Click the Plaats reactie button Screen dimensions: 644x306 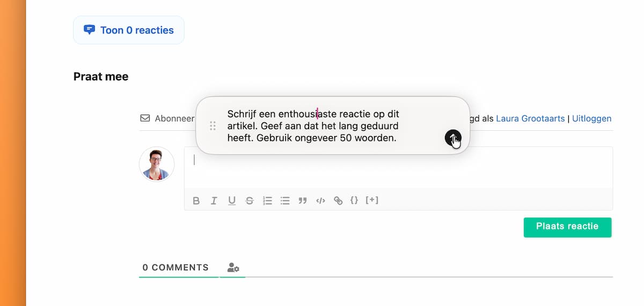[567, 227]
